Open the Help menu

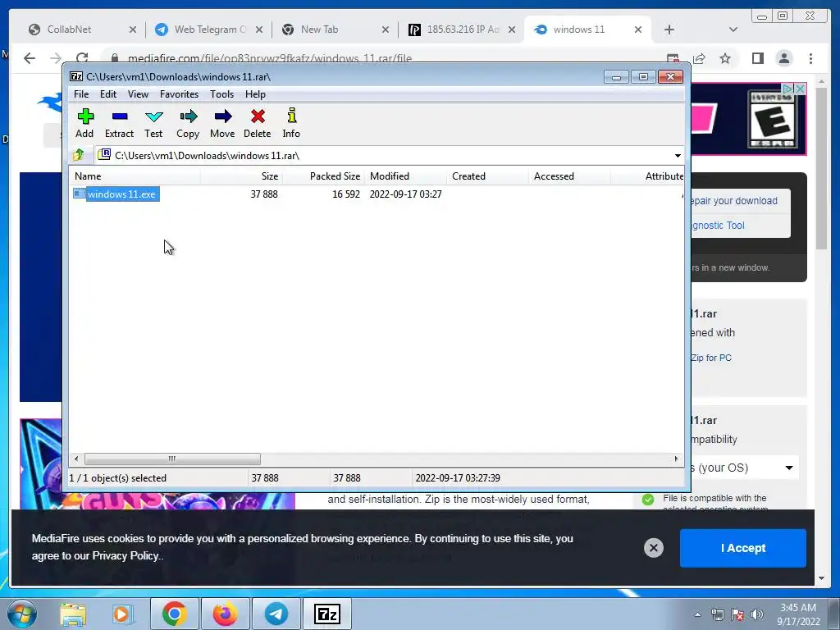pyautogui.click(x=256, y=94)
